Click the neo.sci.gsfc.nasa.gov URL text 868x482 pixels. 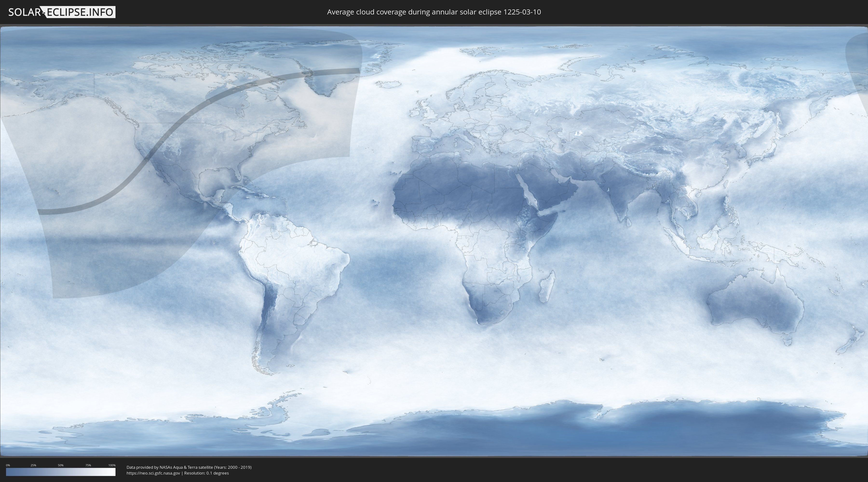coord(153,473)
